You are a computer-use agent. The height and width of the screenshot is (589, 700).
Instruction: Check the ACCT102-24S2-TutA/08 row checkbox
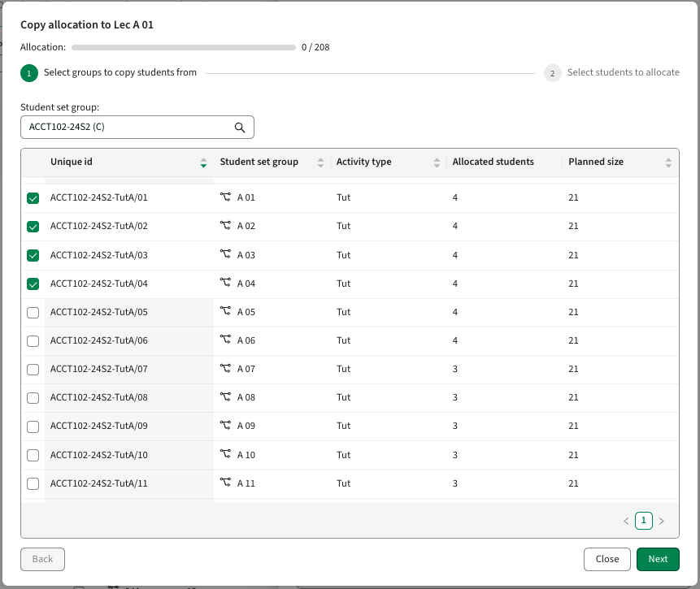[33, 398]
